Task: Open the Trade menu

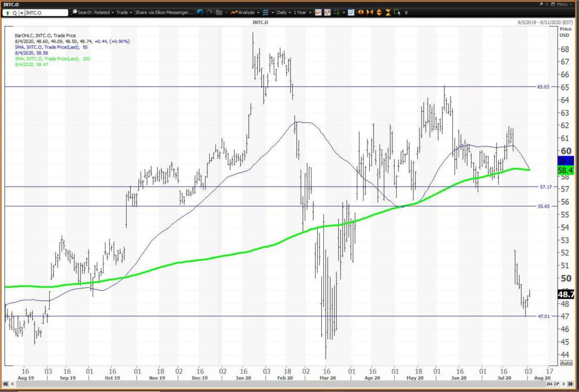Action: coord(124,12)
